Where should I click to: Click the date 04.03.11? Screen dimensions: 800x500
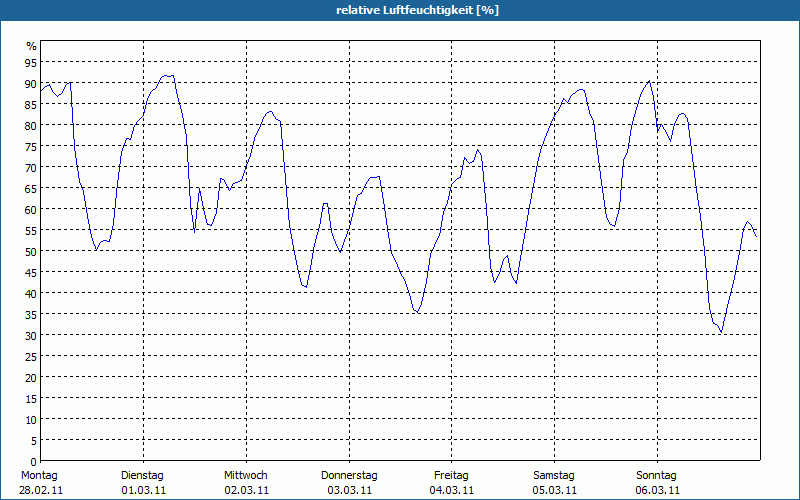pos(452,490)
